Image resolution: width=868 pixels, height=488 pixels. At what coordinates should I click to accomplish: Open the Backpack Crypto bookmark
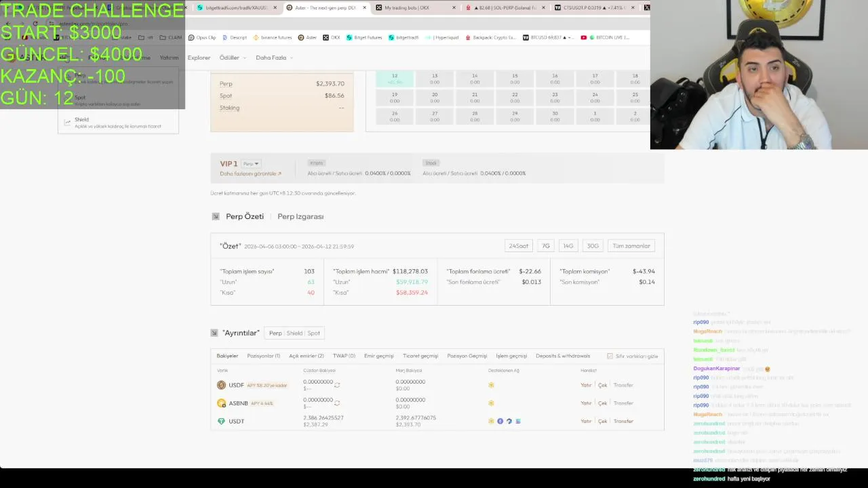[491, 37]
